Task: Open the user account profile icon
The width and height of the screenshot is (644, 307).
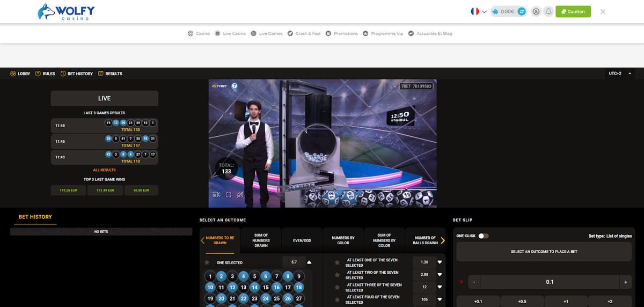Action: point(536,11)
